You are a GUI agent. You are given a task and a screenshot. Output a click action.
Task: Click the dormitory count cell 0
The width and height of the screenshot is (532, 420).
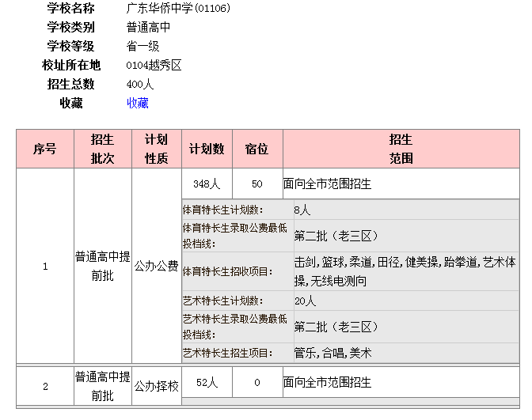257,383
